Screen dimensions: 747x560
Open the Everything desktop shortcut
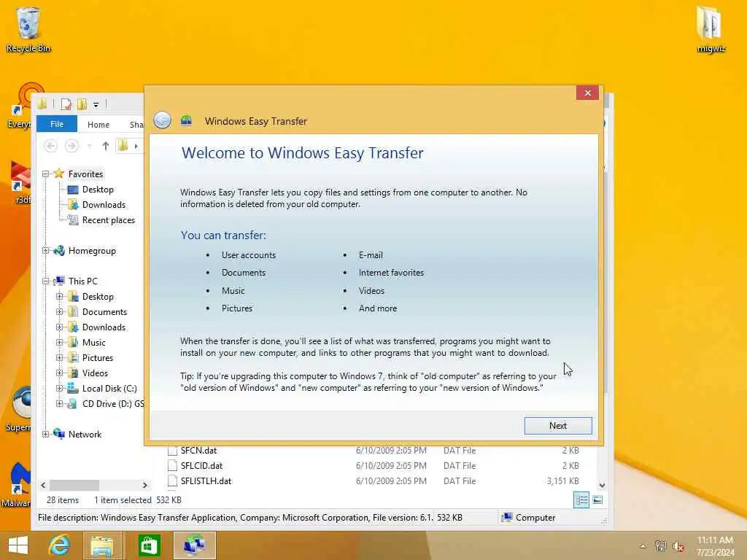click(20, 106)
